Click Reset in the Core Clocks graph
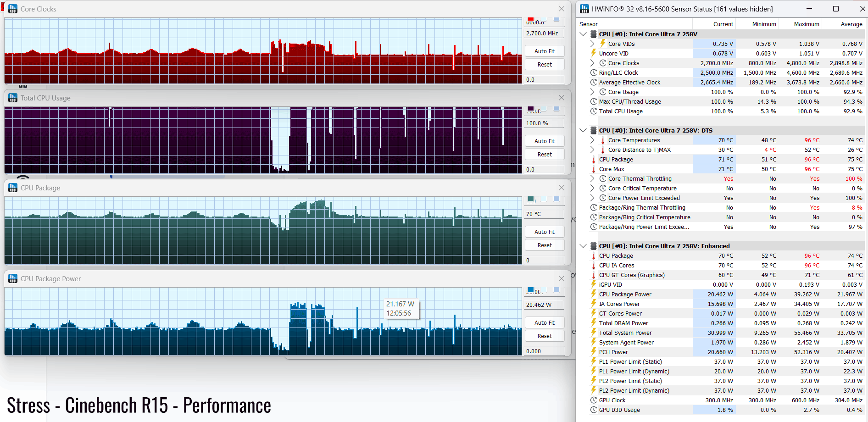868x422 pixels. [545, 64]
